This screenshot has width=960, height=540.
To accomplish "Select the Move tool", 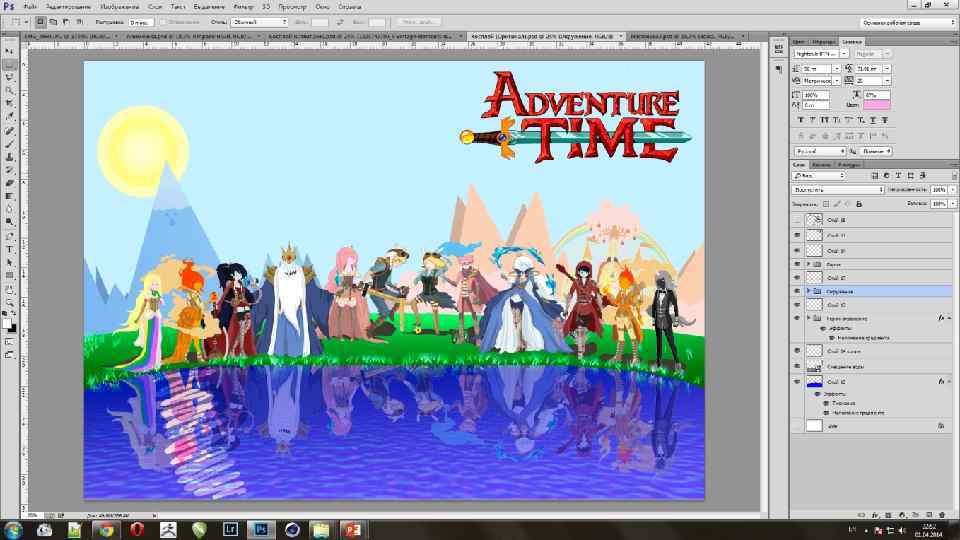I will tap(9, 51).
